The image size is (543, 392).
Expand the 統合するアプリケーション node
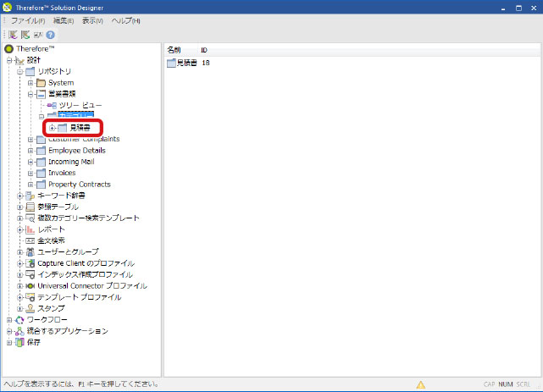tap(9, 331)
